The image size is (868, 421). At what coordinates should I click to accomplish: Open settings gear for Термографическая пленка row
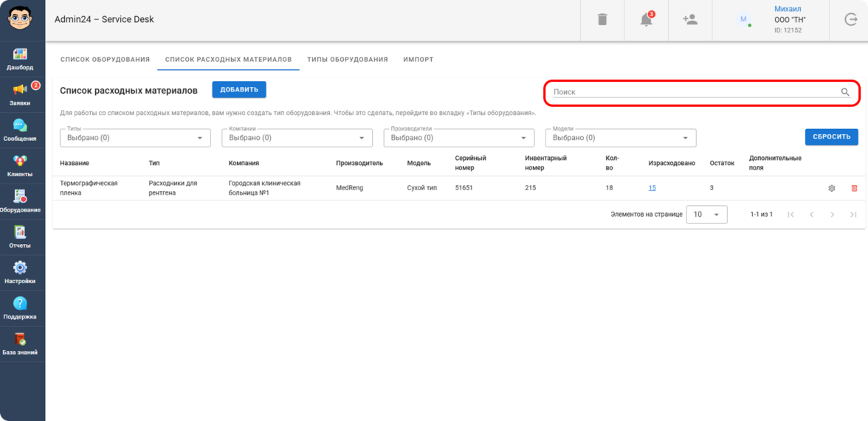[832, 188]
